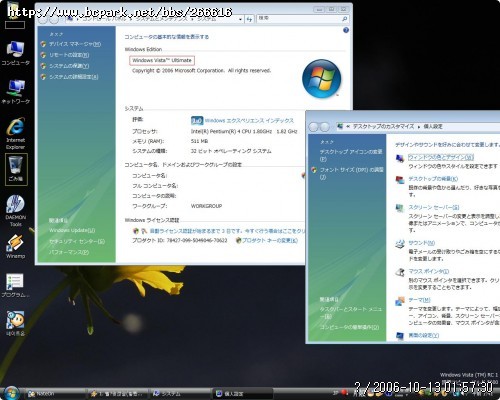Open DAEMON Tools desktop shortcut

pyautogui.click(x=15, y=210)
